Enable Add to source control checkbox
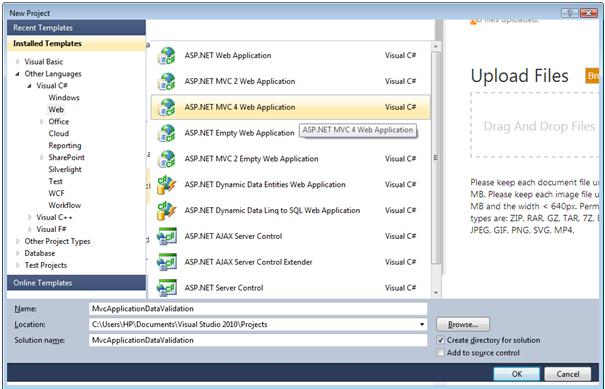This screenshot has width=605, height=389. [x=440, y=353]
